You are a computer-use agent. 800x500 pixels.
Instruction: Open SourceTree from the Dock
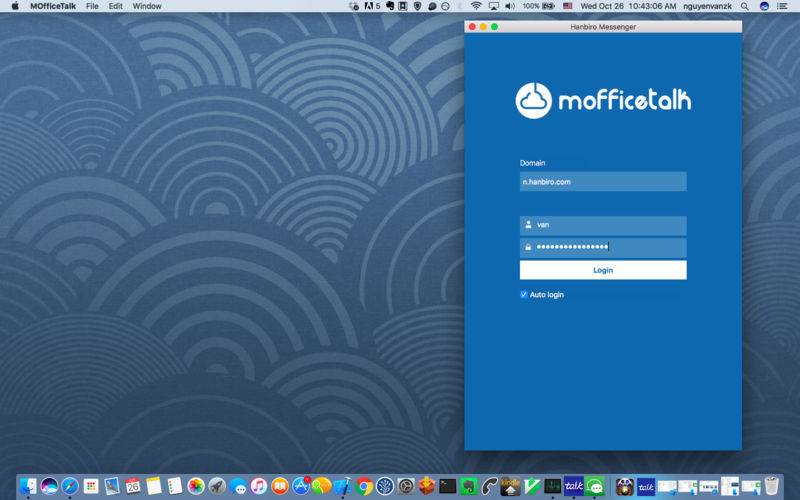click(x=385, y=486)
